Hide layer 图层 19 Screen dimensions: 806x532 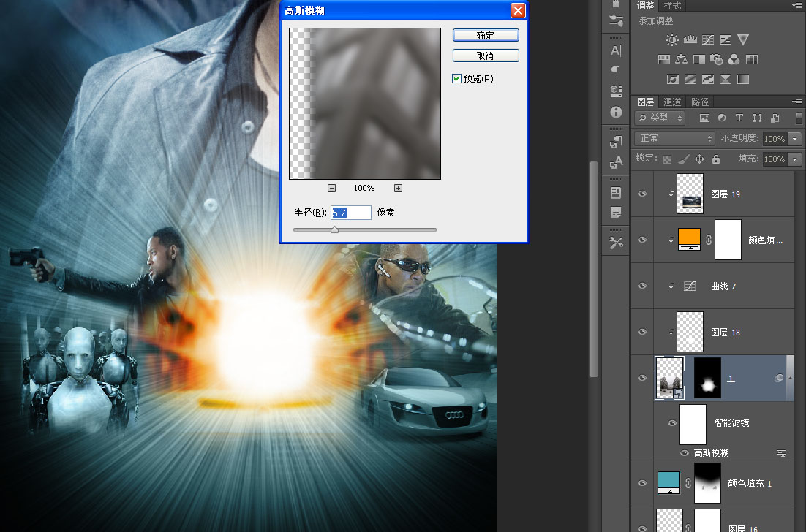[x=642, y=194]
